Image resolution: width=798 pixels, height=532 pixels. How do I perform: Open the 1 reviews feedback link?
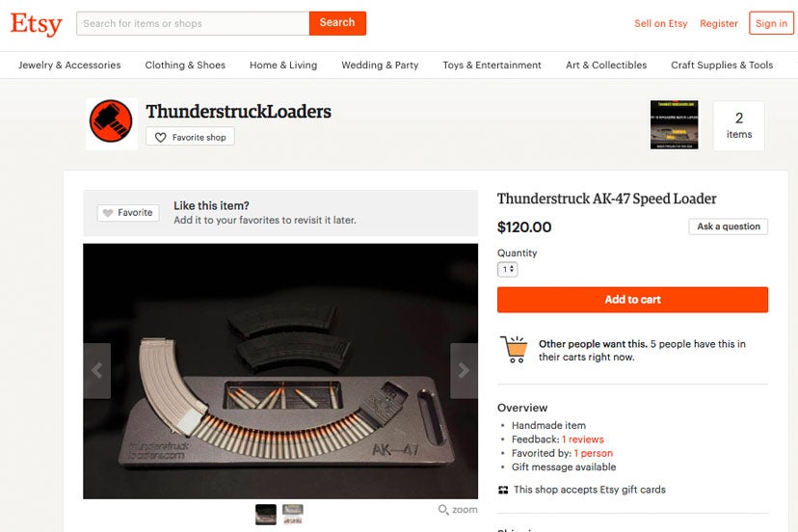pyautogui.click(x=583, y=439)
